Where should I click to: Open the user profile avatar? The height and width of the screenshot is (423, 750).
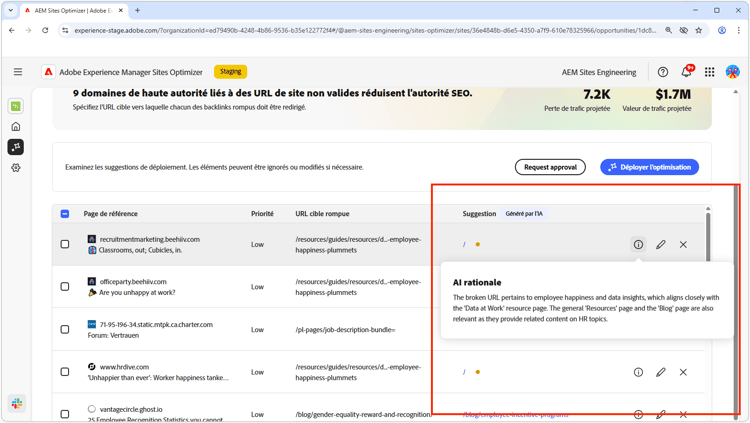click(x=732, y=72)
